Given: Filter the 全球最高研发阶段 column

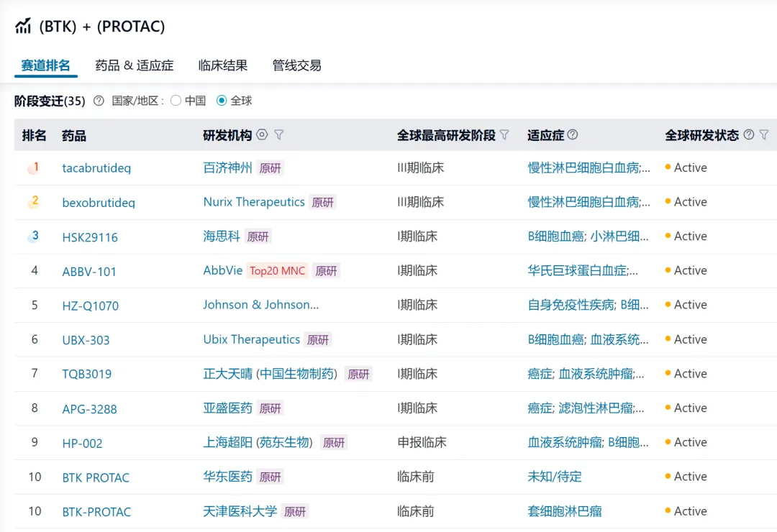Looking at the screenshot, I should click(504, 134).
